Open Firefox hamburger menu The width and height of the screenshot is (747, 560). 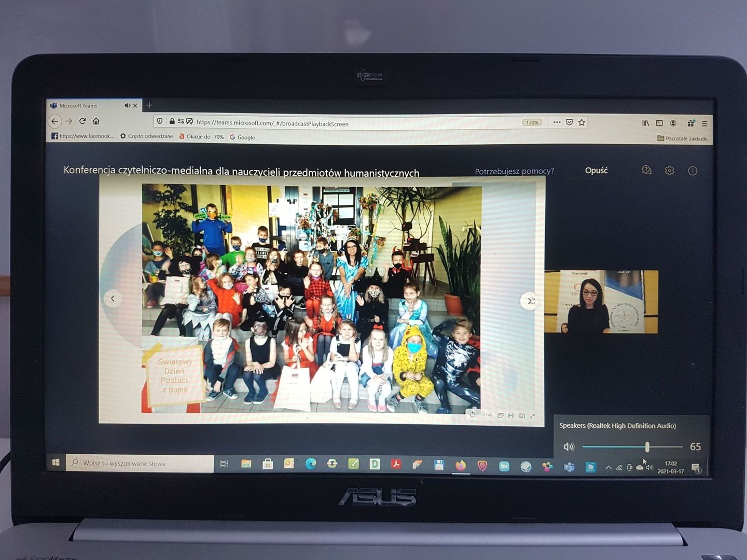[704, 123]
